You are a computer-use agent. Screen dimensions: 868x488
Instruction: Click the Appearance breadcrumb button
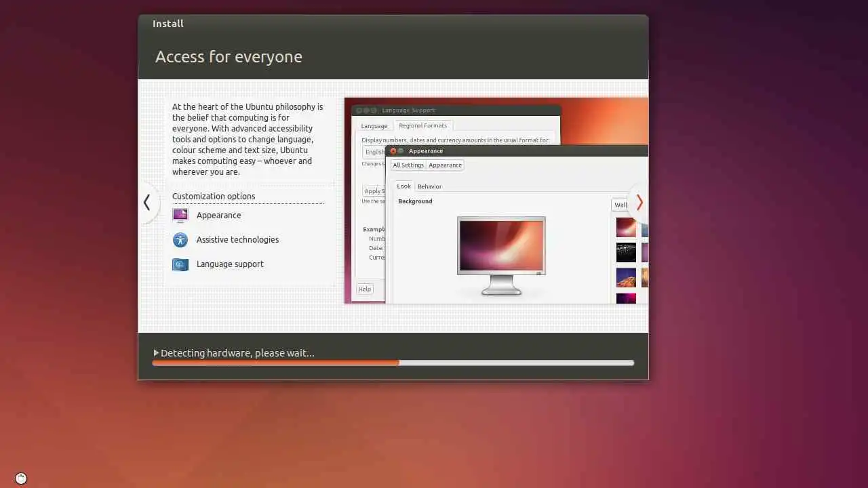pyautogui.click(x=445, y=165)
